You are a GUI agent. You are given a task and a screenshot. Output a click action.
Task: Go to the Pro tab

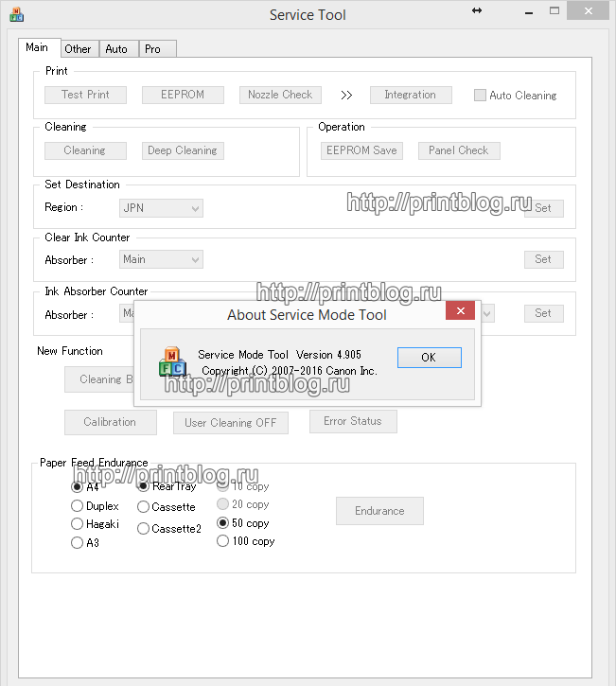point(153,49)
